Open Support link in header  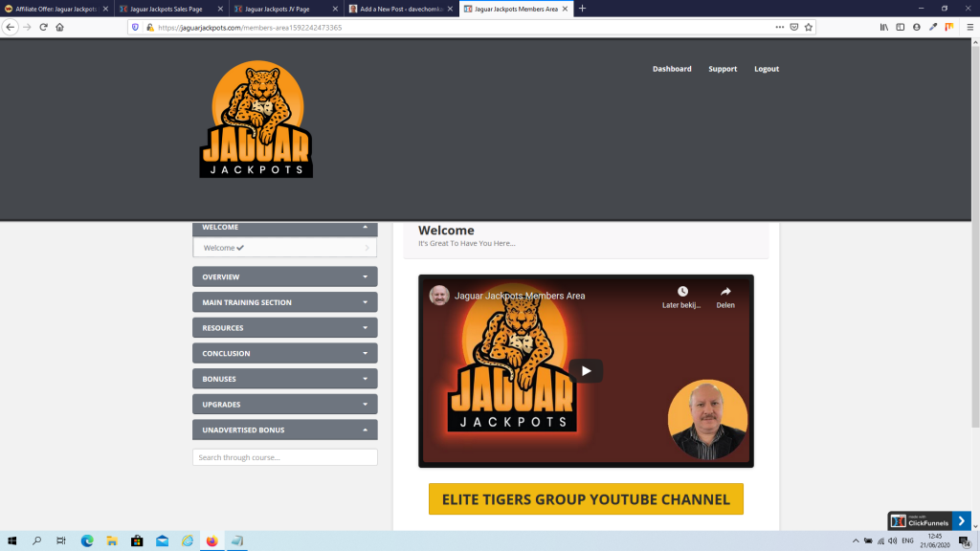[x=723, y=69]
